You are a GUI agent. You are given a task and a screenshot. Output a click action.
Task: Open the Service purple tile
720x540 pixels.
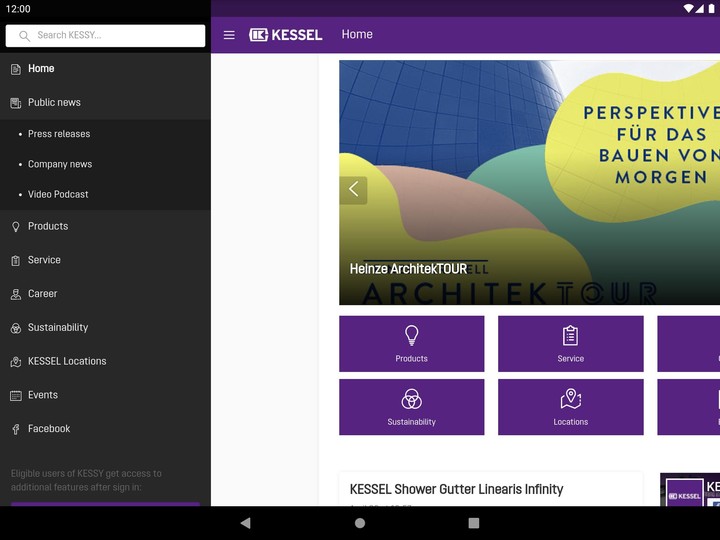(x=571, y=343)
